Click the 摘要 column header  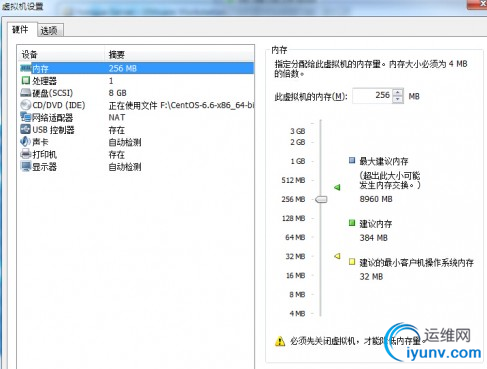(x=116, y=55)
